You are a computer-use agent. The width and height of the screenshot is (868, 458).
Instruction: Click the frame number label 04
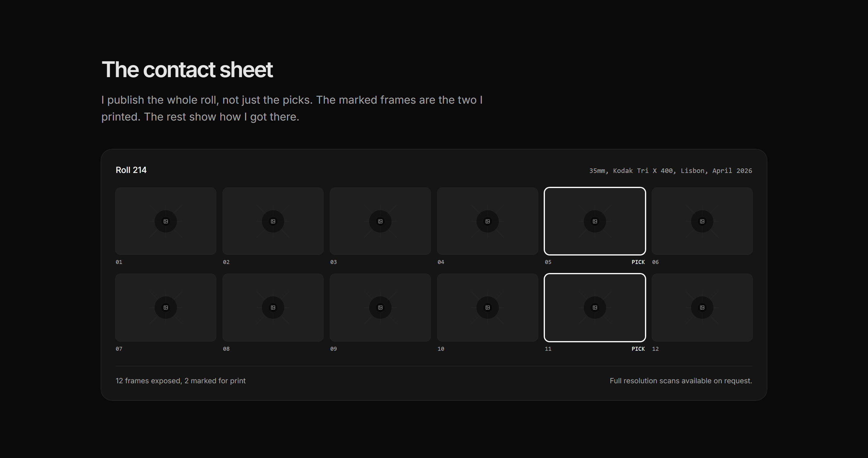click(x=441, y=262)
